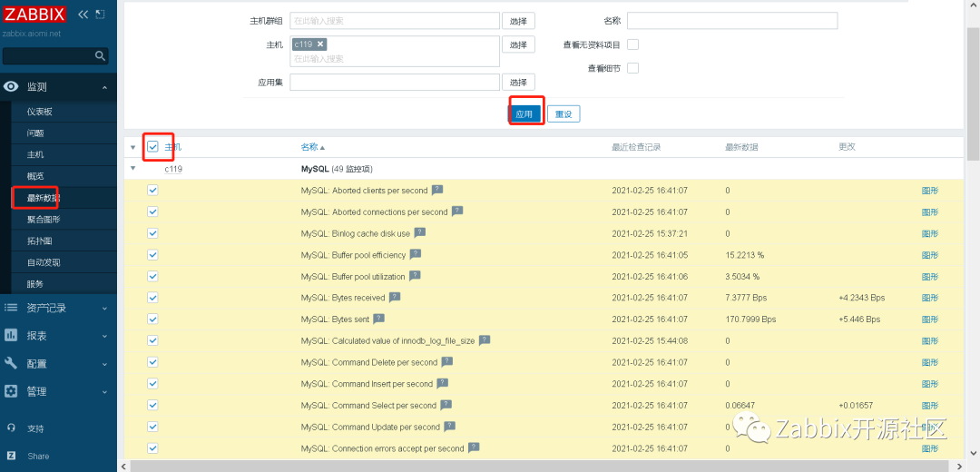The image size is (980, 472).
Task: Click the list icon for 资产记录
Action: [x=11, y=308]
